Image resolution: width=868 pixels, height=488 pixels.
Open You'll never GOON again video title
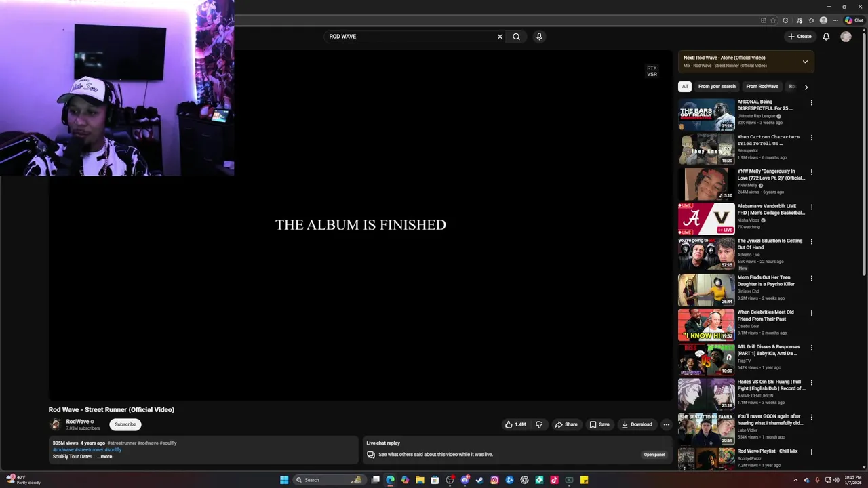pyautogui.click(x=770, y=420)
